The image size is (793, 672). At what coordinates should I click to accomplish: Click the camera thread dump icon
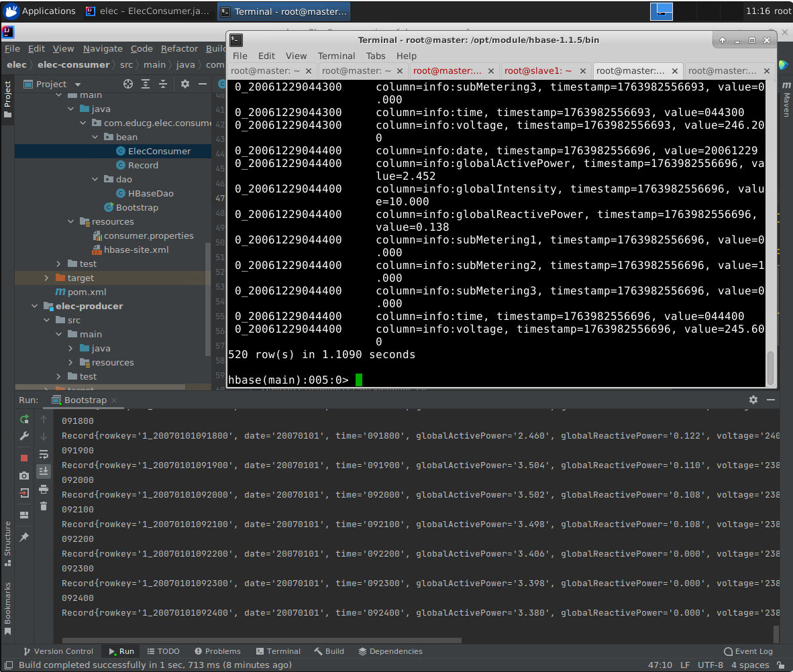click(24, 475)
